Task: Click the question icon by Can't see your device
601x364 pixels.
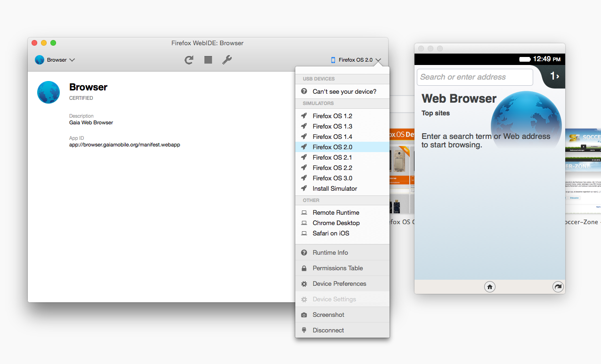Action: point(304,91)
